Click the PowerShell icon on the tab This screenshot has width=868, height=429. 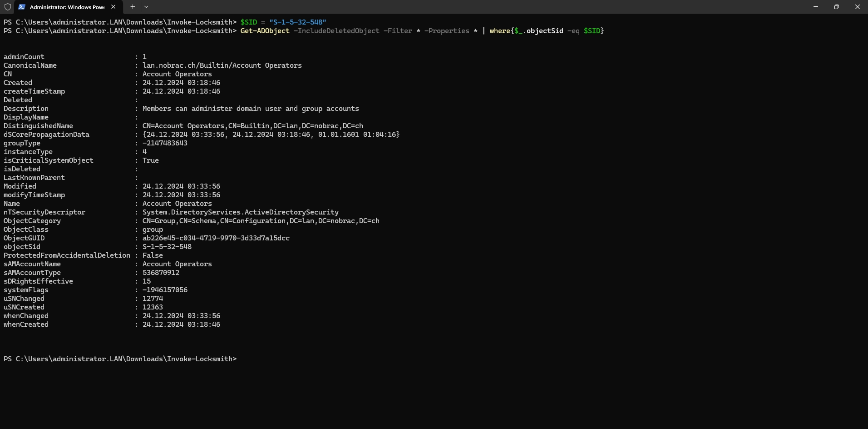tap(22, 7)
